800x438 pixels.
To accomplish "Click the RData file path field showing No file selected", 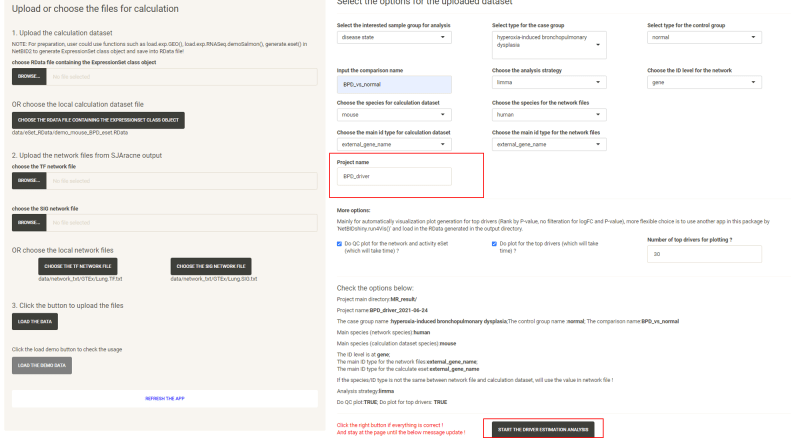I will click(182, 77).
